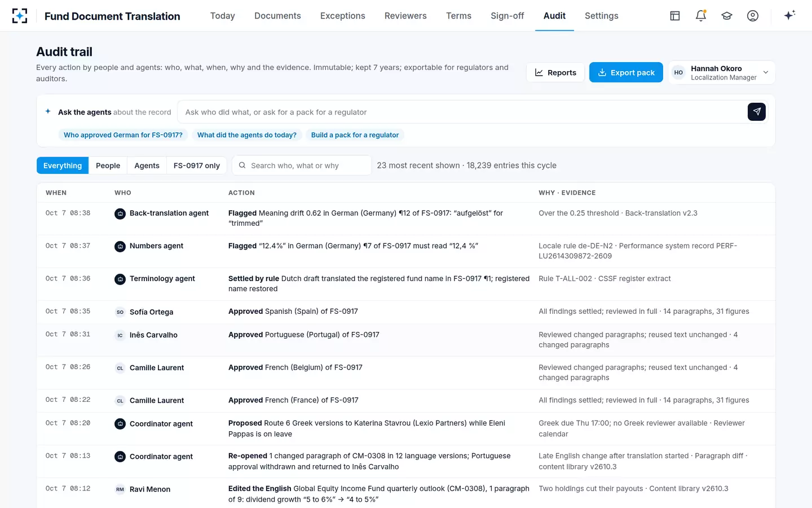Click the Back-translation agent avatar icon

(120, 213)
